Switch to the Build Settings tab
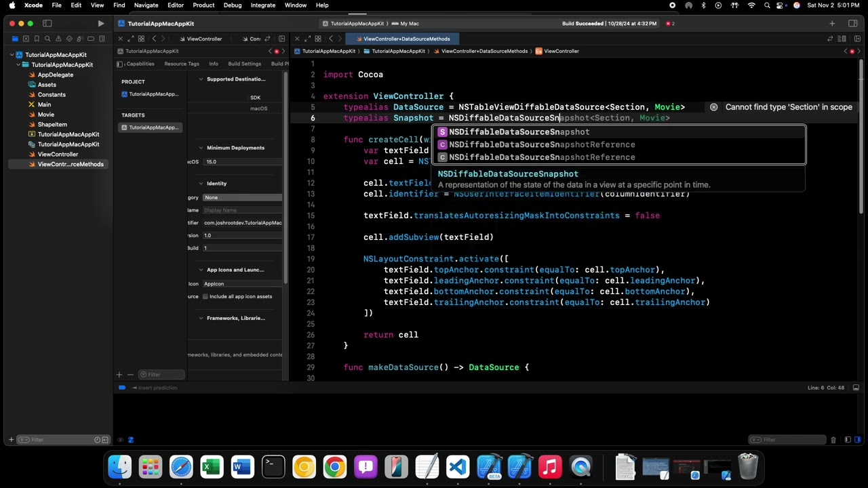 point(244,64)
